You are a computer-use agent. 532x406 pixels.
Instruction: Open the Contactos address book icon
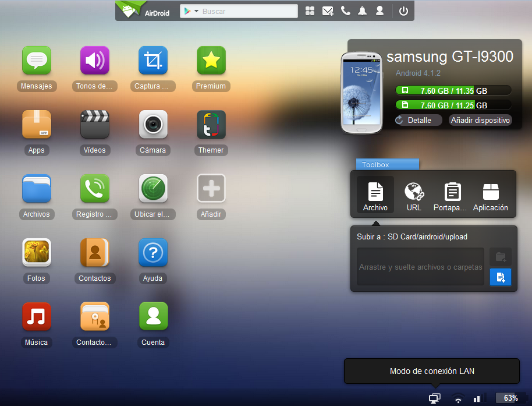95,253
